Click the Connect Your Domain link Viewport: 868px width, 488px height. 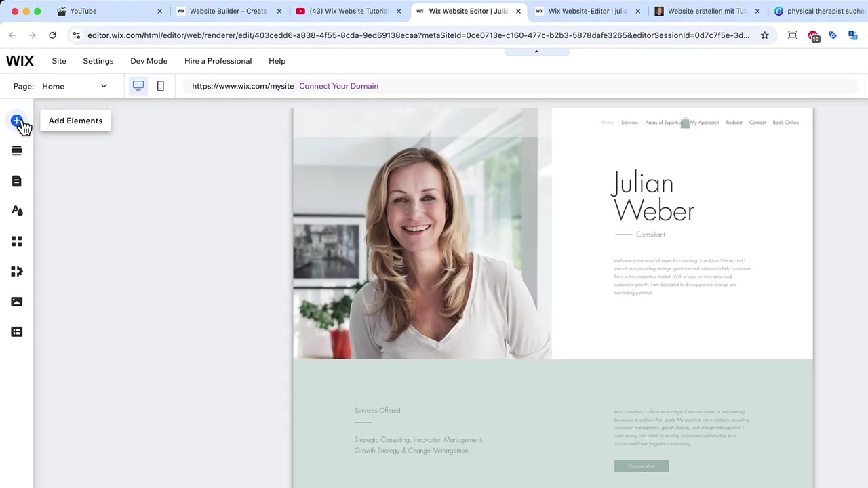click(338, 86)
